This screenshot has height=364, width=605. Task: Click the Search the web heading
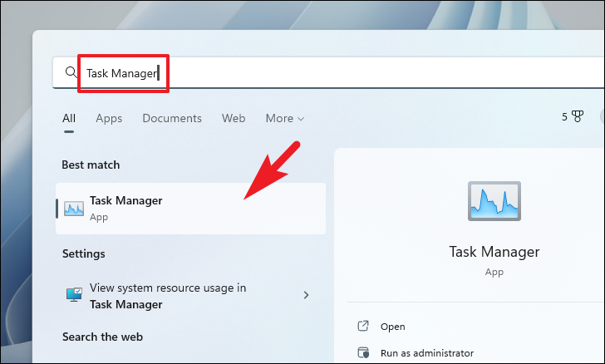(x=103, y=337)
